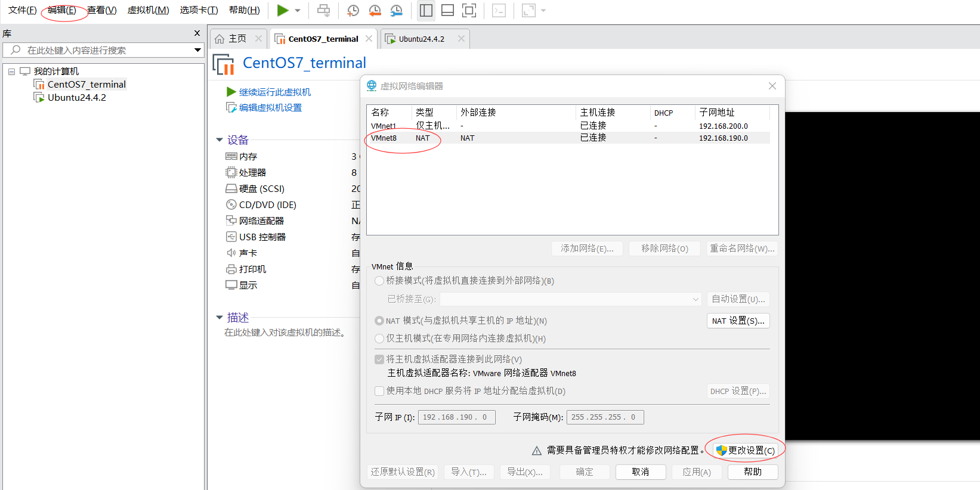Select NAT 模式 radio button

point(379,321)
